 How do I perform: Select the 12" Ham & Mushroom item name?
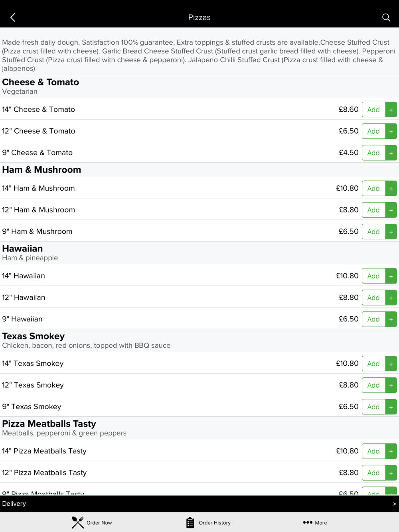38,210
